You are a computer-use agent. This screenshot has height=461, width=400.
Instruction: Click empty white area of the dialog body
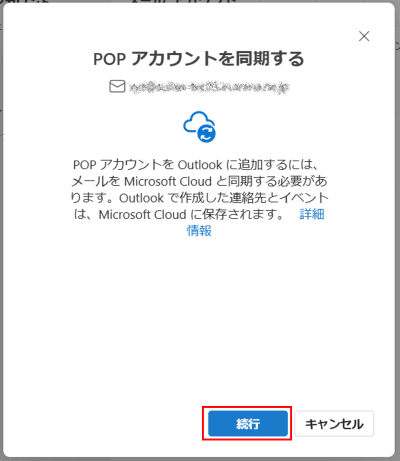(x=199, y=317)
